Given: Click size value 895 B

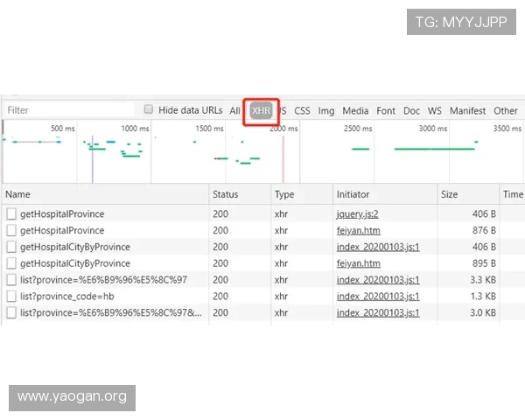Looking at the screenshot, I should [x=484, y=263].
